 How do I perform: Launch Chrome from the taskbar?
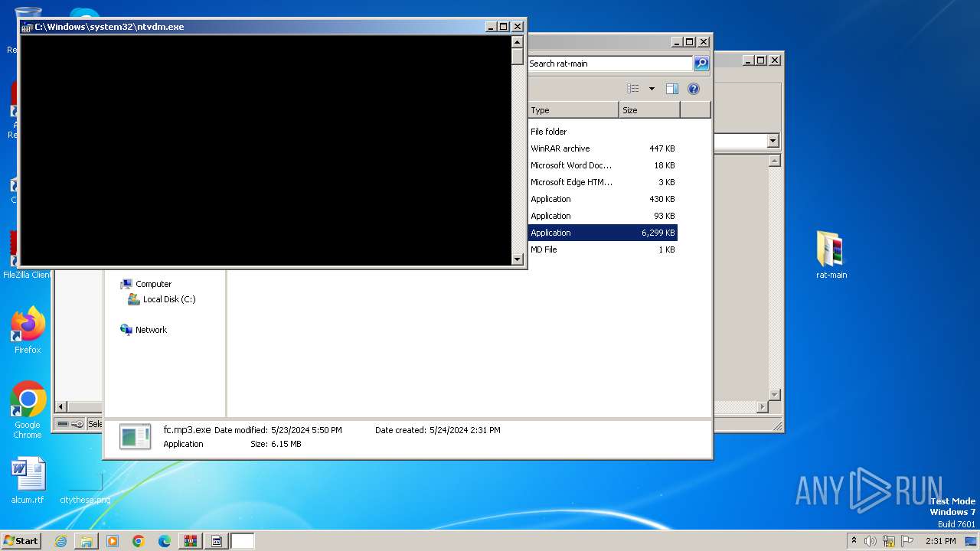click(x=139, y=541)
